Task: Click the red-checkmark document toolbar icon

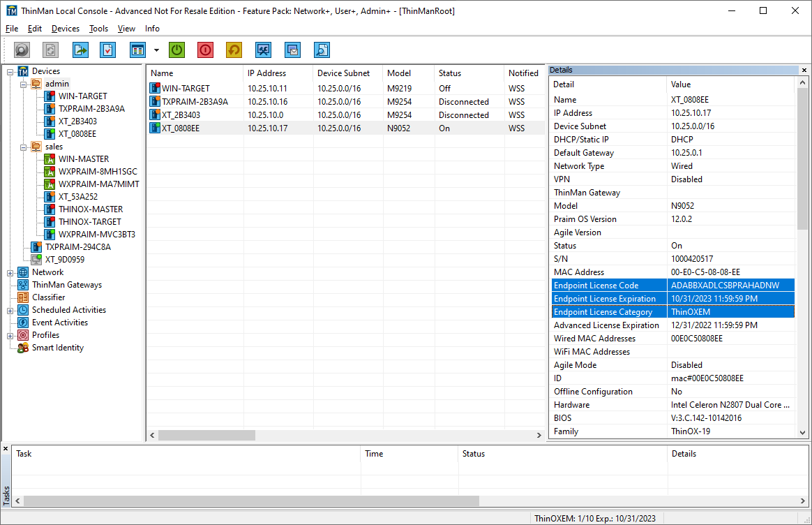Action: click(x=107, y=50)
